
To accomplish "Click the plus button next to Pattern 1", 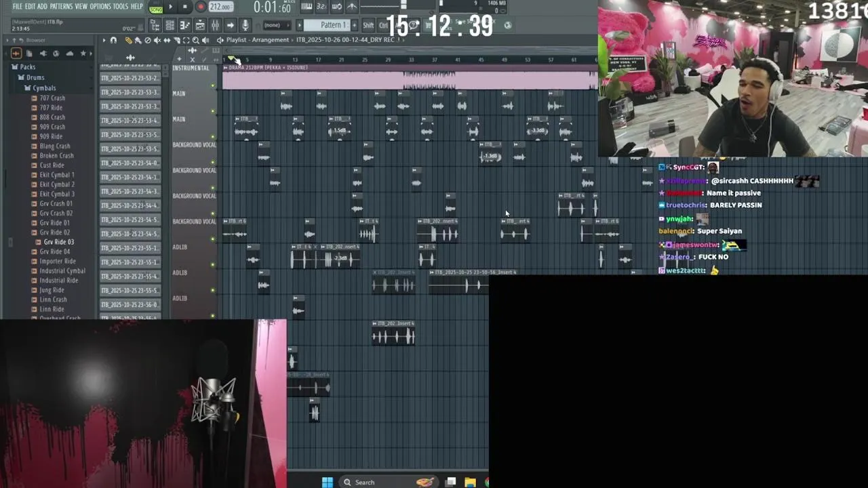I will click(x=354, y=25).
